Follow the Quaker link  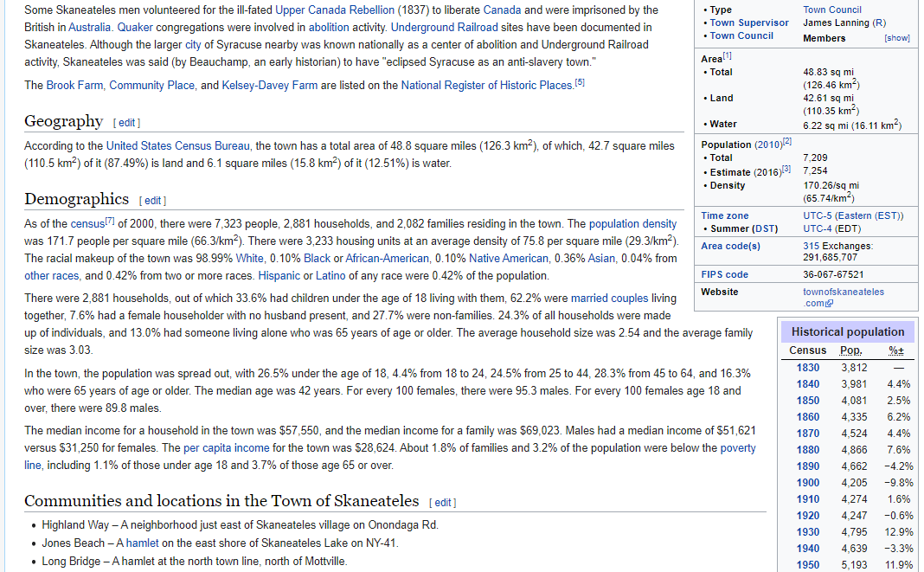pos(135,27)
